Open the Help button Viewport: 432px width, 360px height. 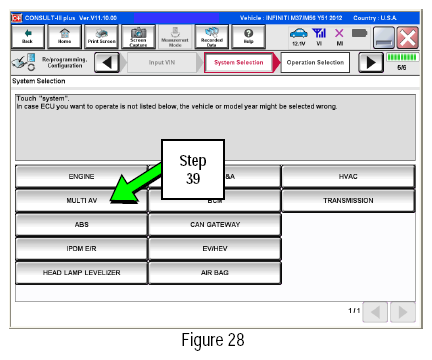[x=248, y=36]
